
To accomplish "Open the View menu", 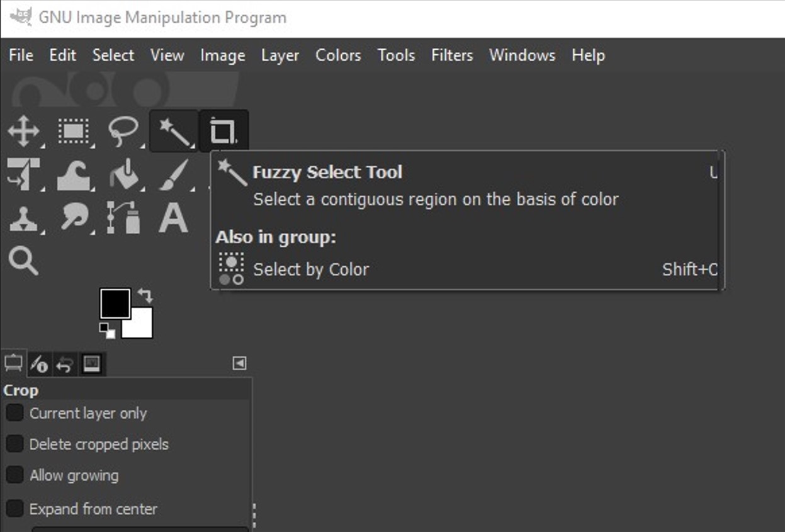I will (x=167, y=55).
